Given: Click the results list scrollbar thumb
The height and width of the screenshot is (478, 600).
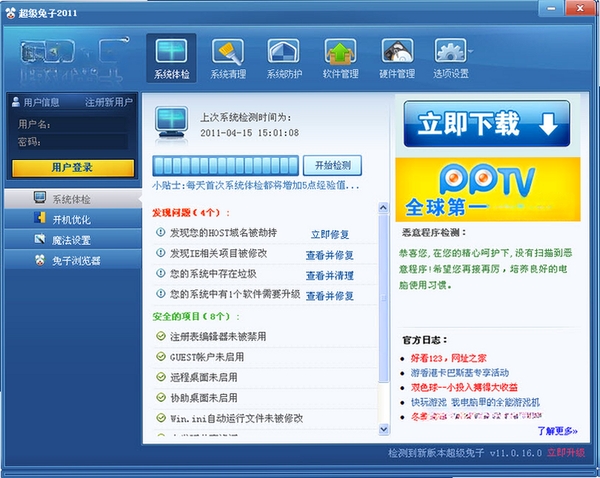Looking at the screenshot, I should (383, 298).
